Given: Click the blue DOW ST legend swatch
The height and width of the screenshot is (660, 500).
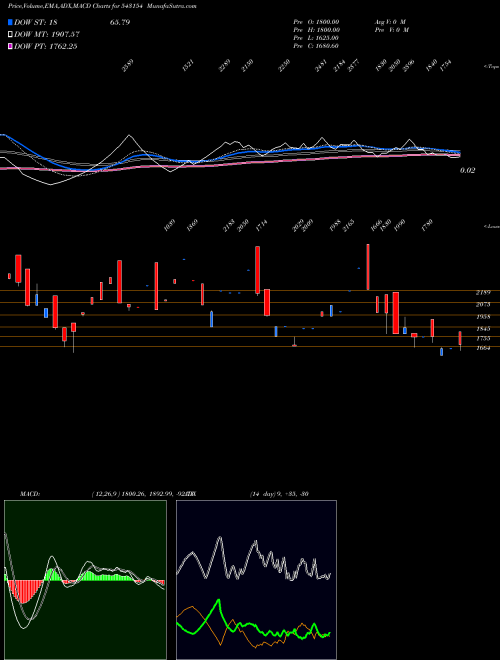Looking at the screenshot, I should (11, 23).
